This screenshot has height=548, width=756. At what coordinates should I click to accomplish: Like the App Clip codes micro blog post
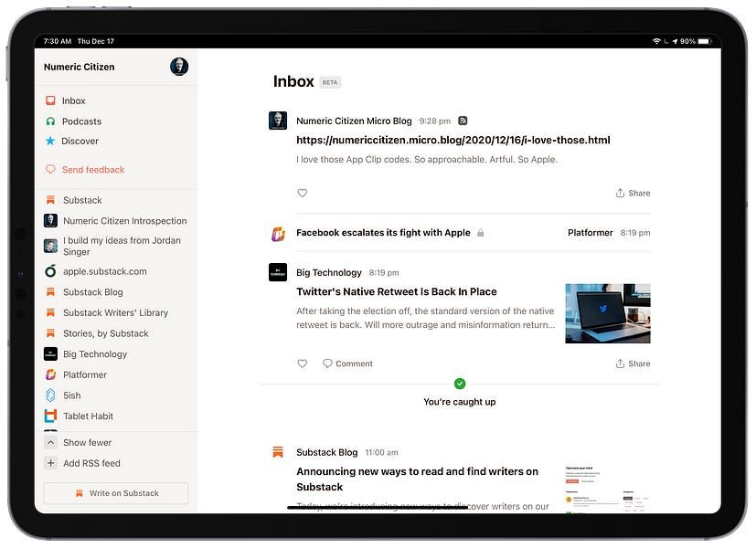pos(303,193)
